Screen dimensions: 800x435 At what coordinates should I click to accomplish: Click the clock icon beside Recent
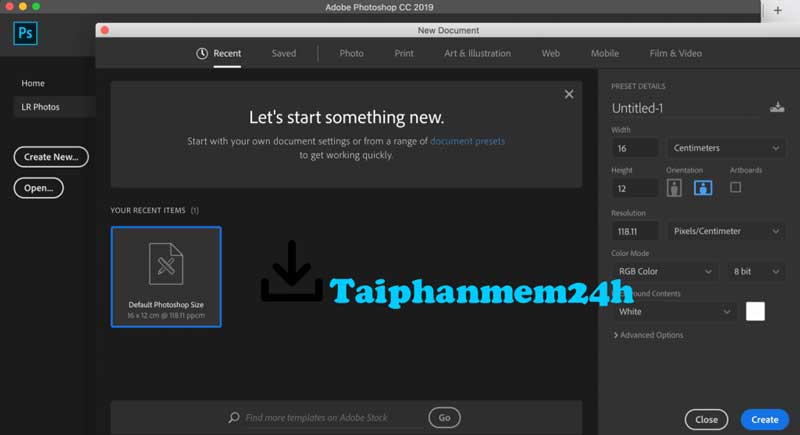tap(202, 54)
